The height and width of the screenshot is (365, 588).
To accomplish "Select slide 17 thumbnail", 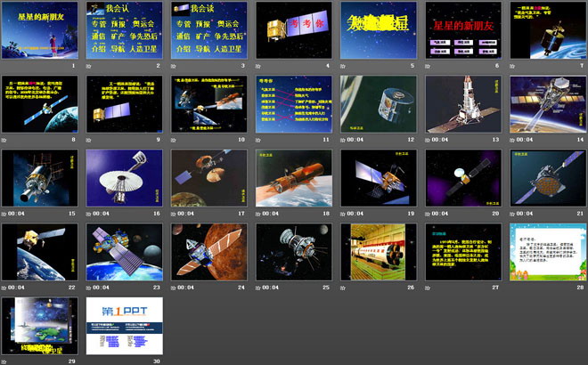I will [x=209, y=178].
